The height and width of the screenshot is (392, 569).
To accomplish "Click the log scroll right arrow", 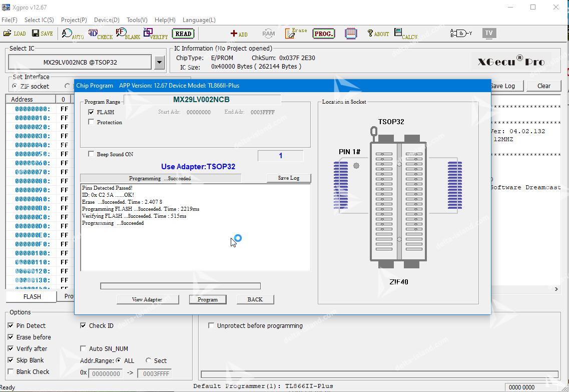I will pyautogui.click(x=556, y=289).
